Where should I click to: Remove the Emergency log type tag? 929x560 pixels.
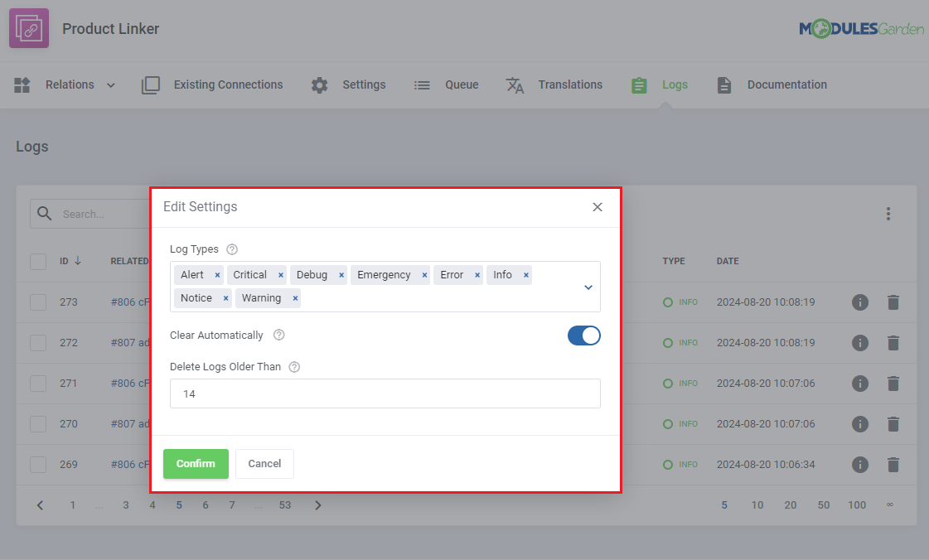pos(424,275)
